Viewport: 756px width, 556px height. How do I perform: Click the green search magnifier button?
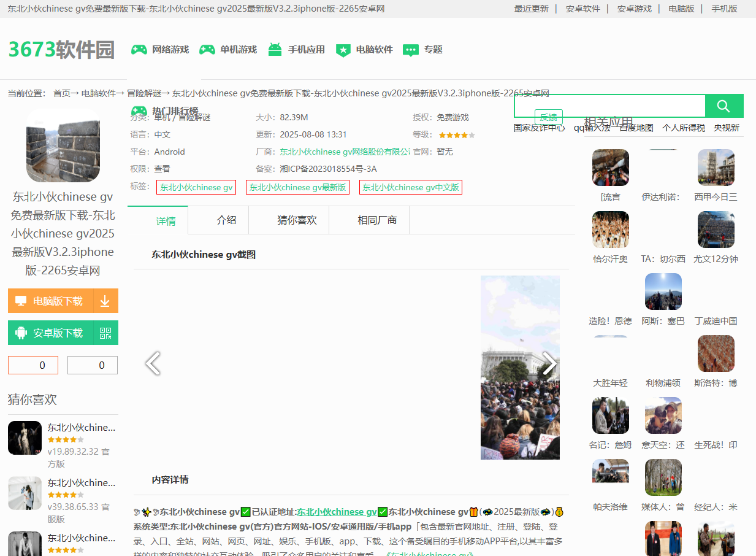tap(724, 106)
